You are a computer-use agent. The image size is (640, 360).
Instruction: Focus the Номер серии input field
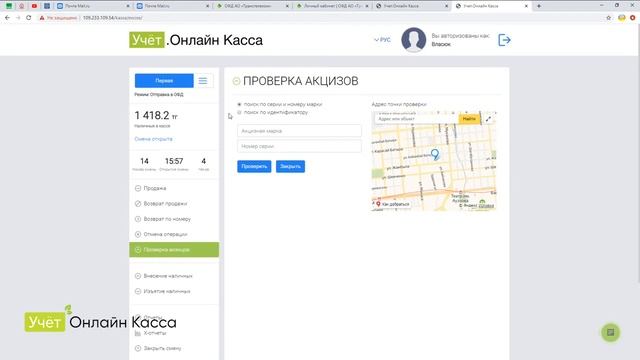pyautogui.click(x=299, y=146)
